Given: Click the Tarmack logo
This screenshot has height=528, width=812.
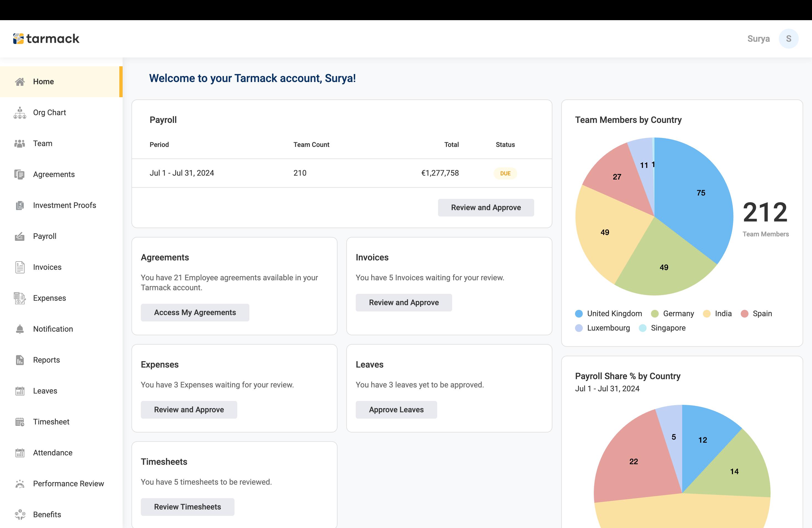Looking at the screenshot, I should pos(46,39).
